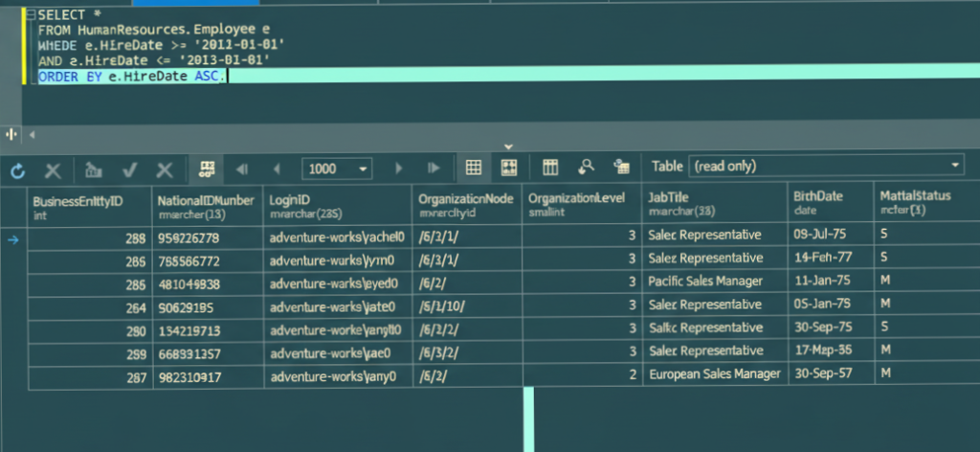Go to the previous page of results
The width and height of the screenshot is (980, 452).
278,169
